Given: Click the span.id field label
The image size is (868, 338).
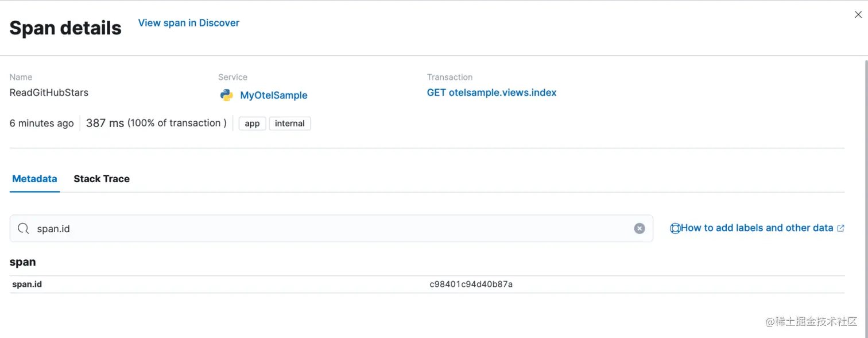Looking at the screenshot, I should pos(26,283).
